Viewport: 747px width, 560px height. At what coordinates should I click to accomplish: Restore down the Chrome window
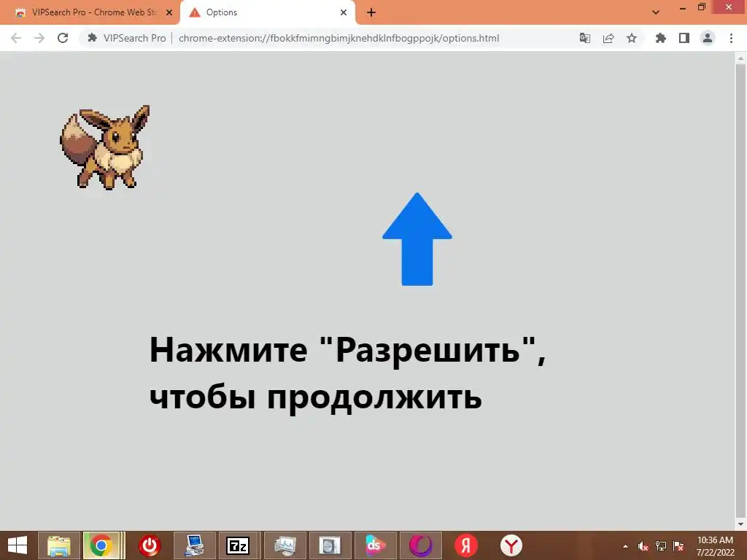702,7
